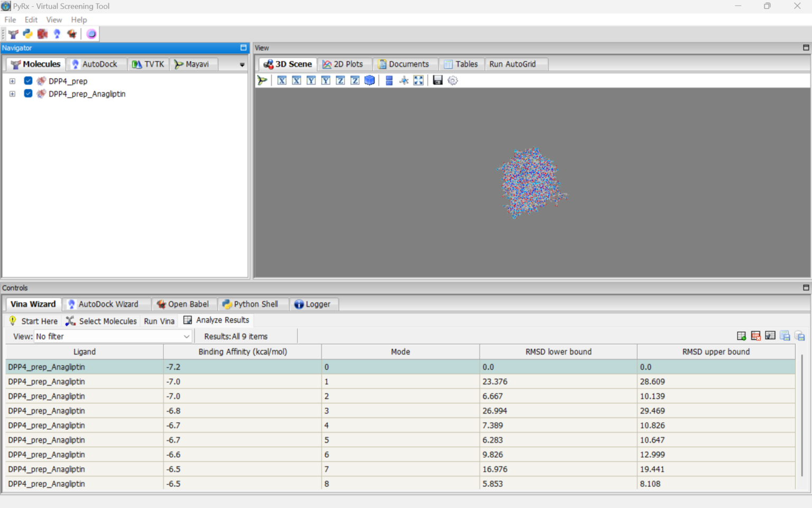Open the View filter dropdown
Viewport: 812px width, 508px height.
[x=186, y=336]
